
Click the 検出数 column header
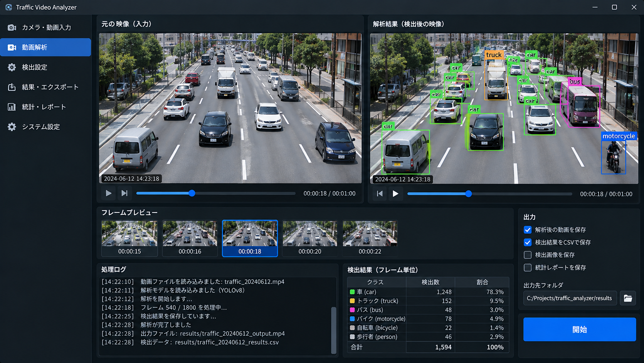tap(430, 282)
